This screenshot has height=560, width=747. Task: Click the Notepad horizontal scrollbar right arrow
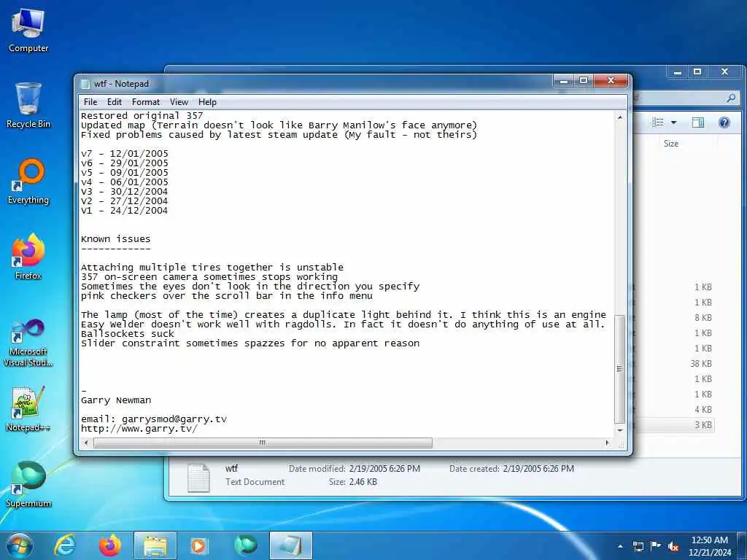[x=607, y=443]
